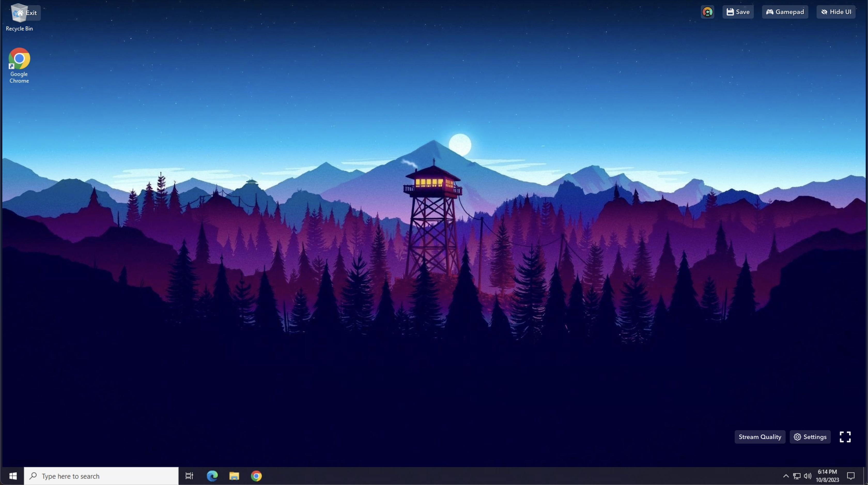Screen dimensions: 868x485
Task: Save the streaming session
Action: (738, 12)
